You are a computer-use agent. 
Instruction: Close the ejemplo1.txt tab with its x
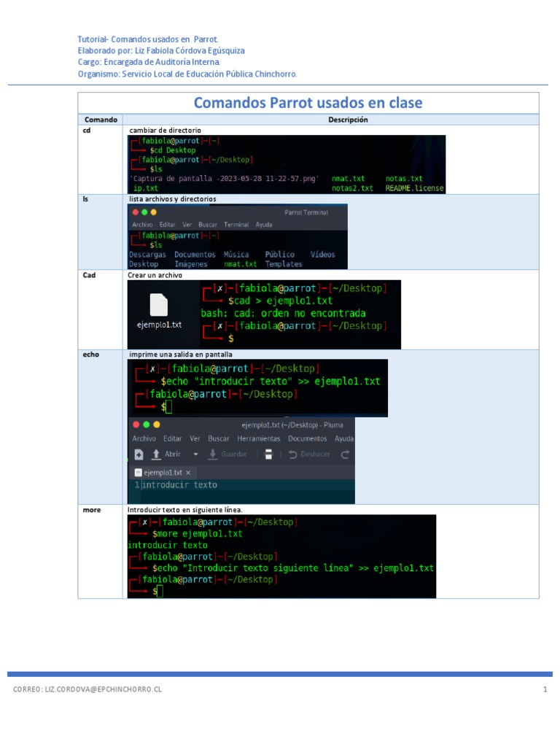point(188,473)
